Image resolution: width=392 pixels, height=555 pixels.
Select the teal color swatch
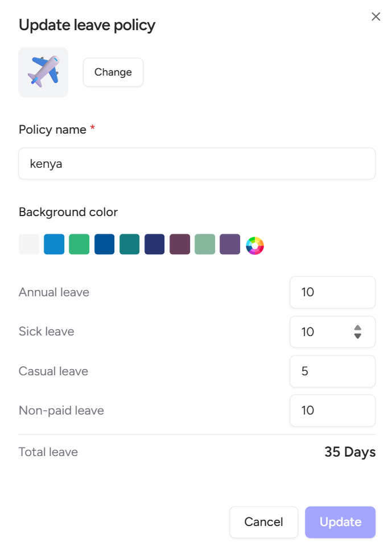130,244
